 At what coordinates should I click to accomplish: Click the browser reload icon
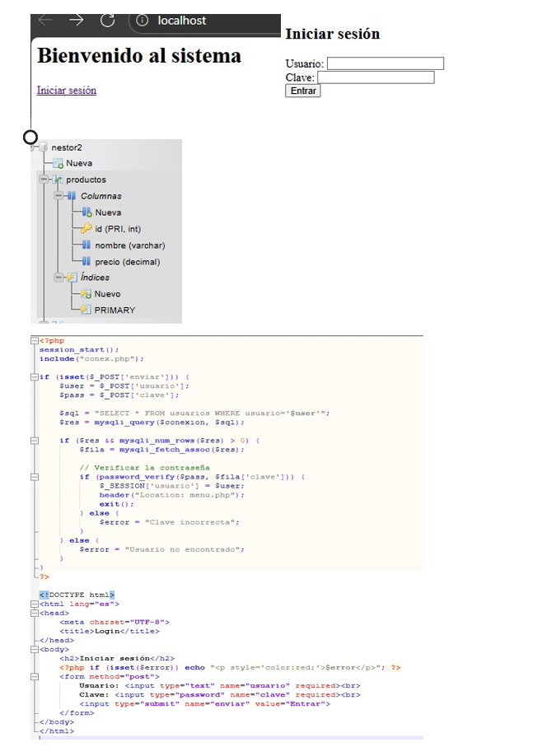(107, 21)
